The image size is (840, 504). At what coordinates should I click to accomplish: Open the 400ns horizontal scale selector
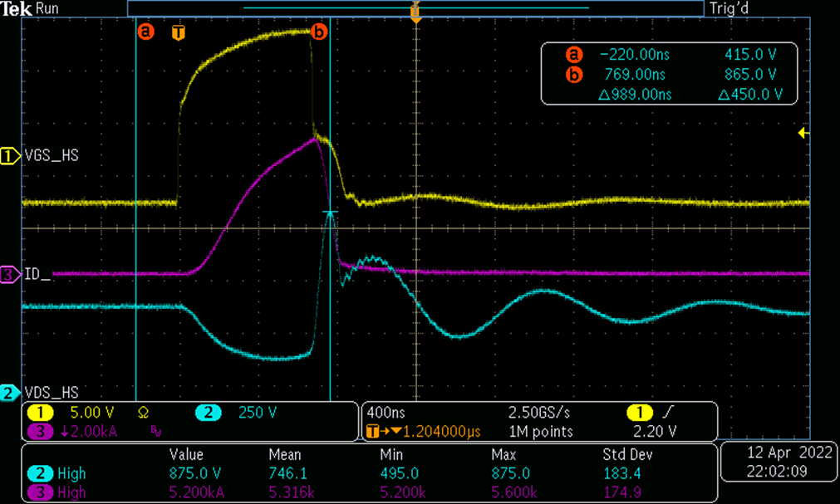[x=386, y=412]
